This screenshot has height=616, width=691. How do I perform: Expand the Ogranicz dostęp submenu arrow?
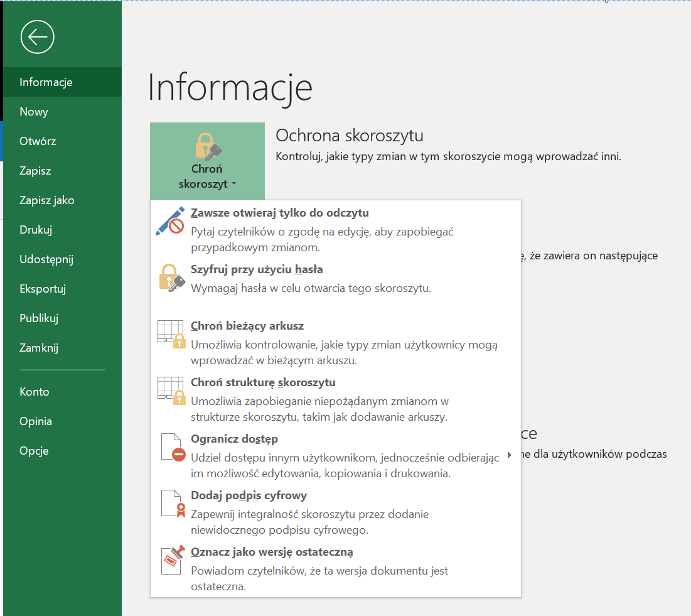pyautogui.click(x=509, y=455)
